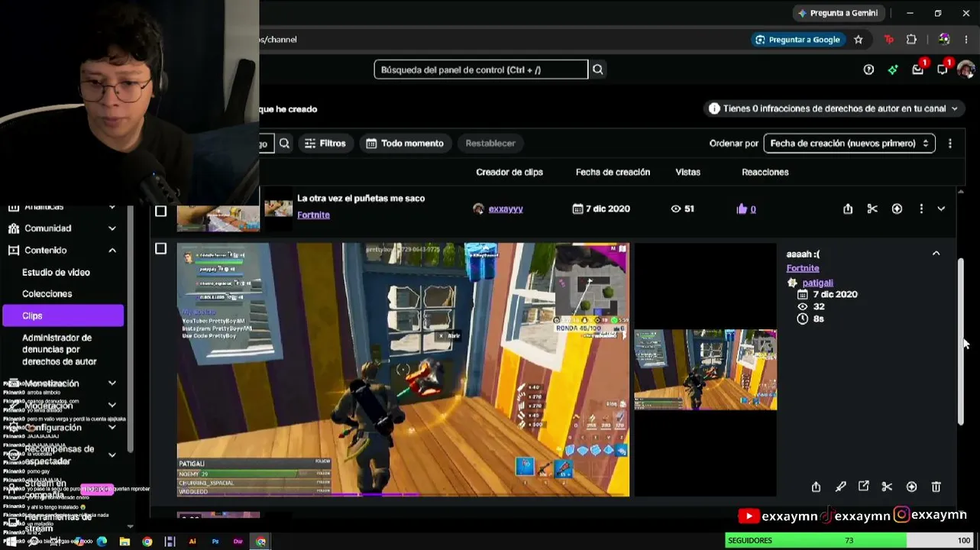The image size is (980, 550).
Task: Open Fortnite link under "aaaah :(" clip
Action: [x=803, y=268]
